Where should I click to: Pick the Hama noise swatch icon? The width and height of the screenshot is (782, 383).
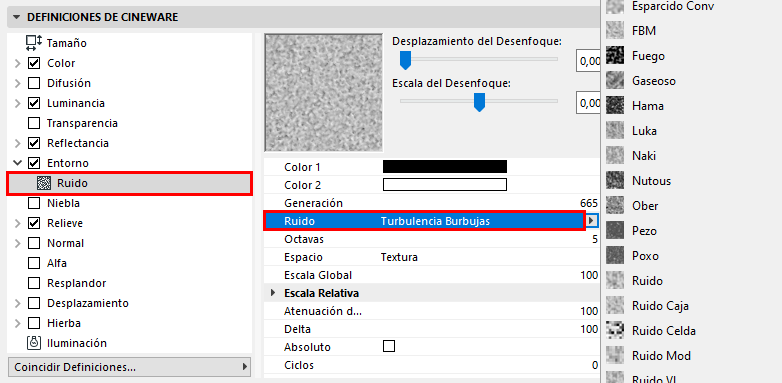tap(615, 105)
